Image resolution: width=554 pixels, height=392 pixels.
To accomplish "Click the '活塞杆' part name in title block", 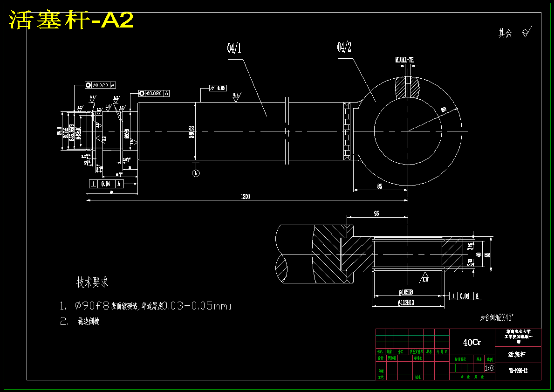I will click(518, 354).
